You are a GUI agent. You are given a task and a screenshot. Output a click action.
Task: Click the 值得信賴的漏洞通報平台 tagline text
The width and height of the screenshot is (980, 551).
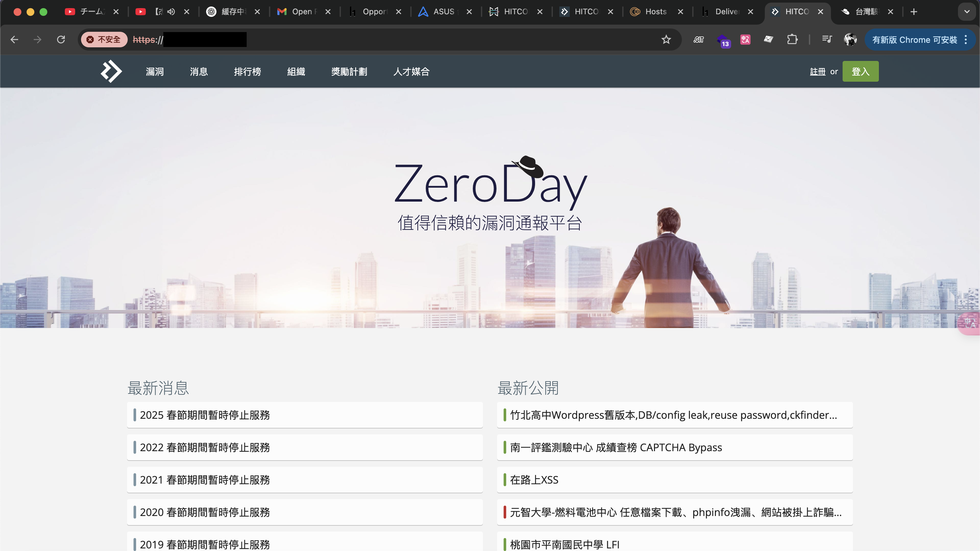tap(490, 223)
